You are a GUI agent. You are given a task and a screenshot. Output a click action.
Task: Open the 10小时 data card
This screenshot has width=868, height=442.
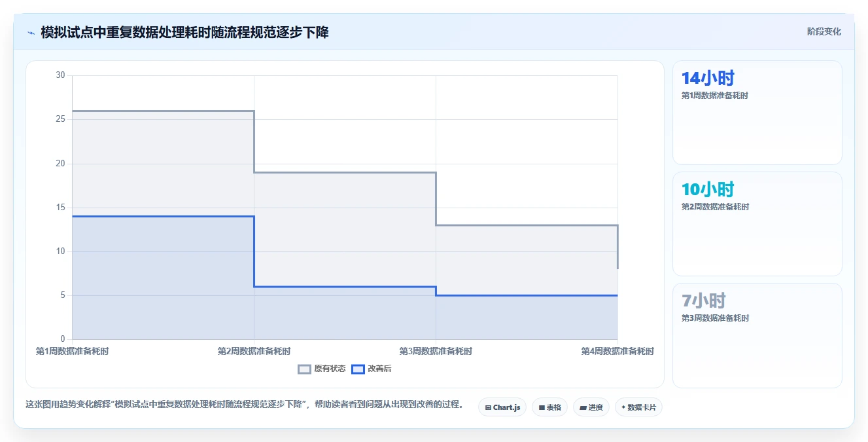tap(757, 224)
